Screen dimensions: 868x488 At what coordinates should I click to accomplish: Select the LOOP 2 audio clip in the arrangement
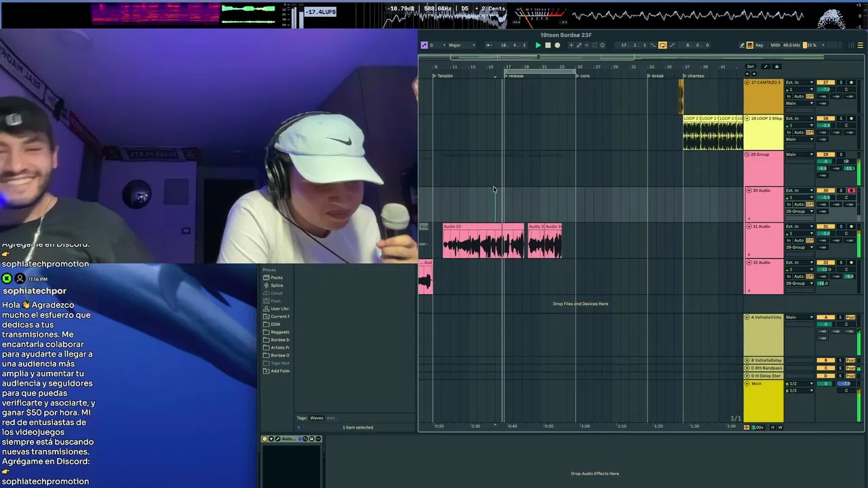tap(713, 132)
